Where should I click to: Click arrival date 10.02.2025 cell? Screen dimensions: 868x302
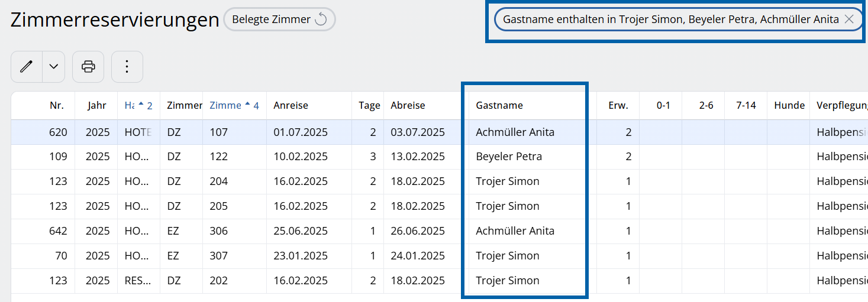coord(300,157)
